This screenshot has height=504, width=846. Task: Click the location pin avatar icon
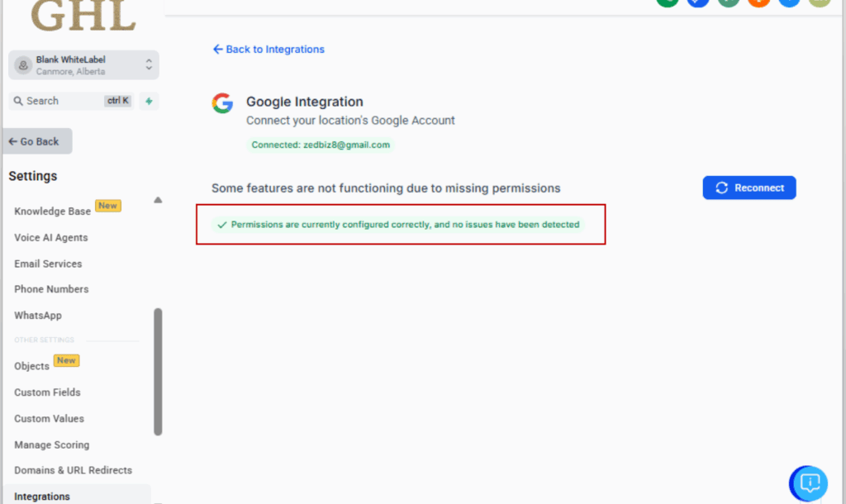click(x=23, y=65)
